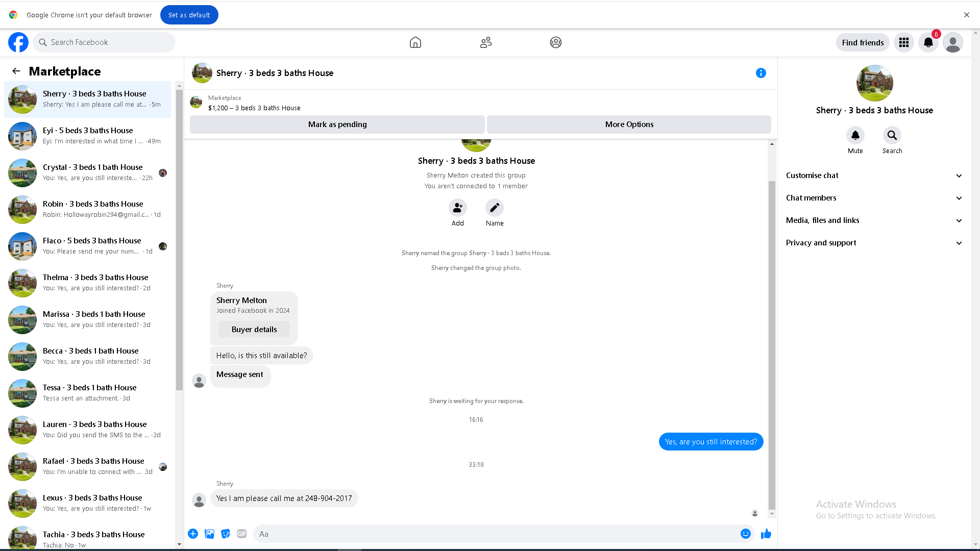Viewport: 980px width, 551px height.
Task: Open the emoji picker in message box
Action: click(x=745, y=534)
